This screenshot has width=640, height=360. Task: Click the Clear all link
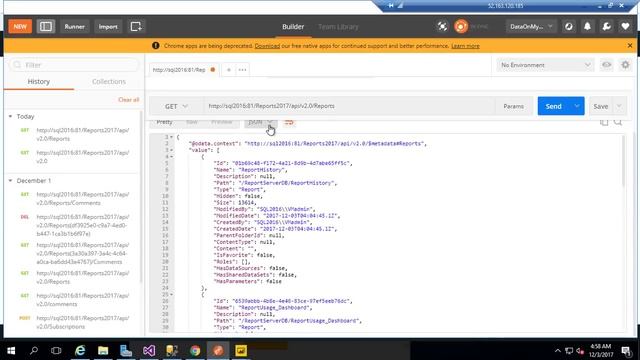click(x=129, y=100)
